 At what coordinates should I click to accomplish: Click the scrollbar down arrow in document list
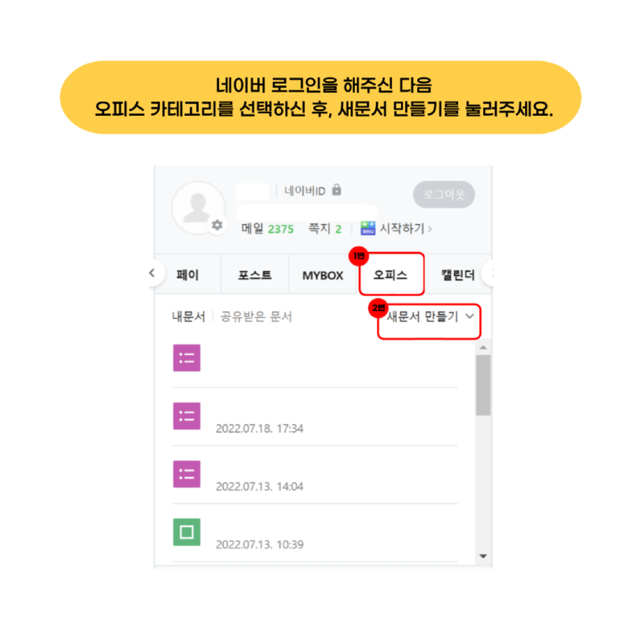click(x=483, y=556)
